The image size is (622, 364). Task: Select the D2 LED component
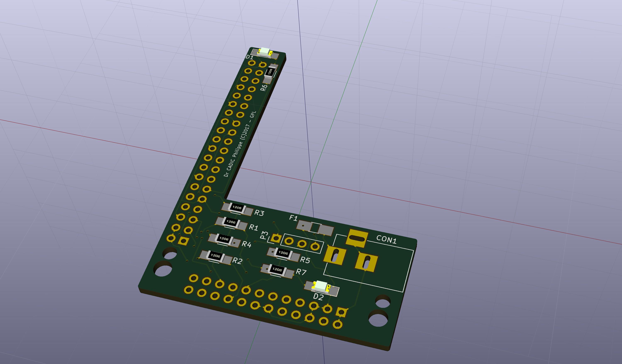(321, 287)
